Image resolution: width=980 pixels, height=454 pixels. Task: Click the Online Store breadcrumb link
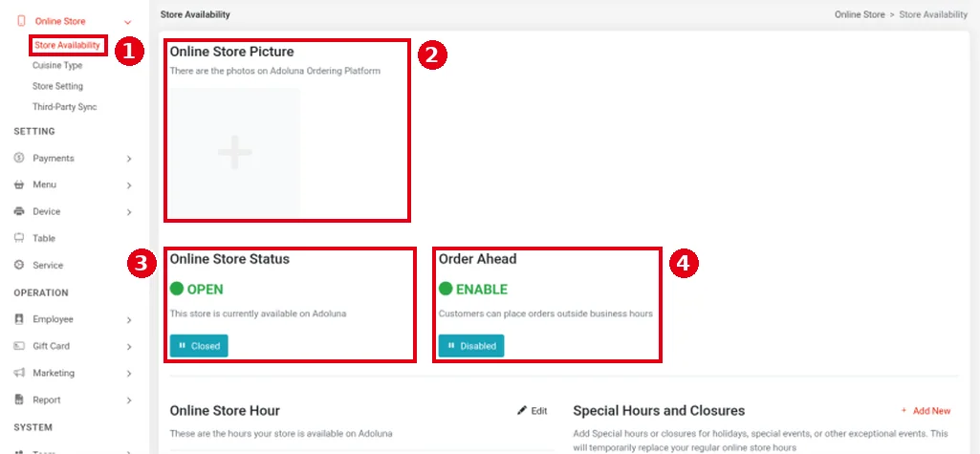pyautogui.click(x=860, y=14)
